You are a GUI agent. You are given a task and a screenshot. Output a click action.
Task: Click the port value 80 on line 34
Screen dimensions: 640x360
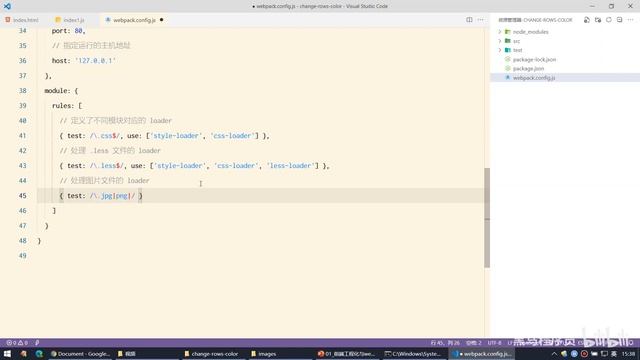click(x=78, y=31)
